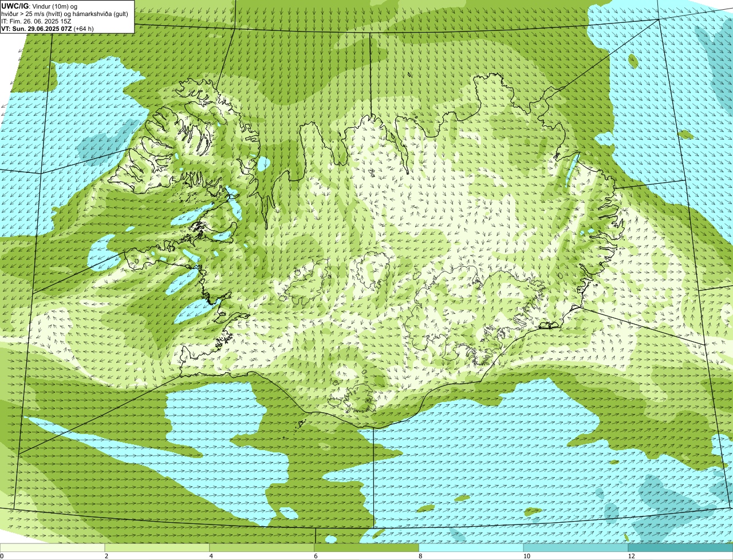Screen dimensions: 733x560
Task: Click the legend tick label '12'
Action: coord(631,556)
